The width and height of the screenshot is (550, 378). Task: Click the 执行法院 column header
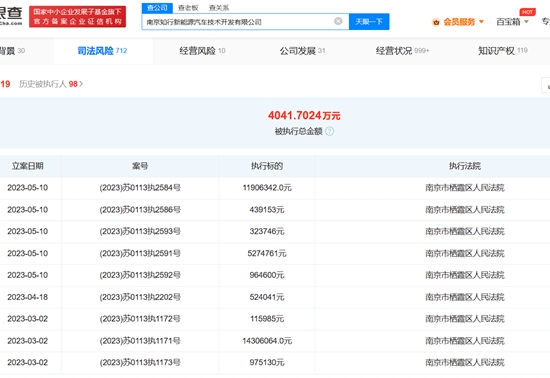pos(465,166)
